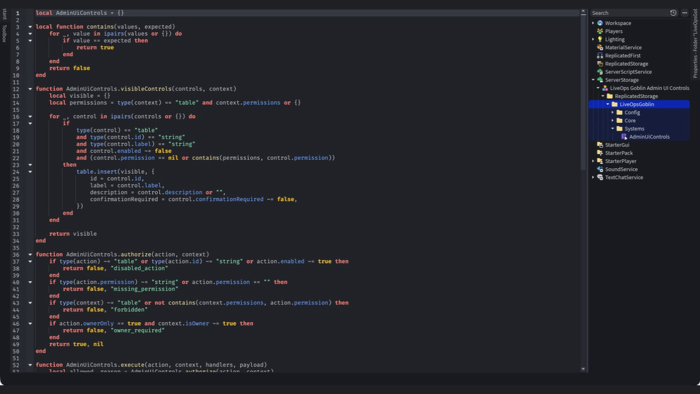Fold the table.insert block at line 24

point(30,172)
